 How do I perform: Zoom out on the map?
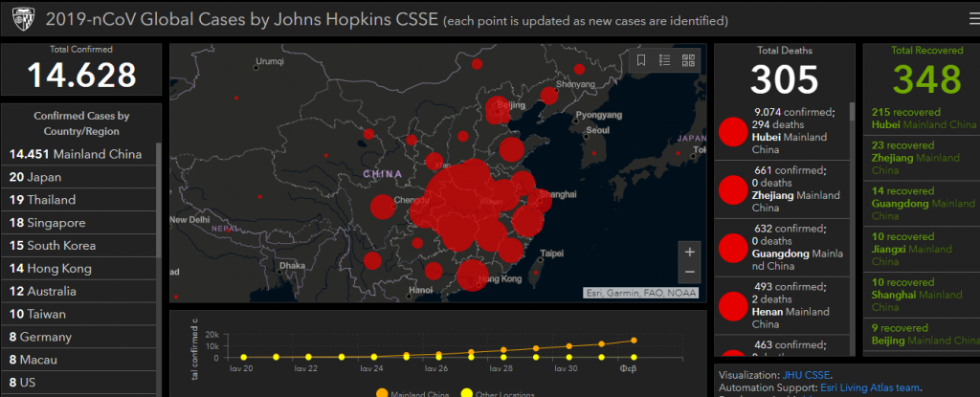690,272
